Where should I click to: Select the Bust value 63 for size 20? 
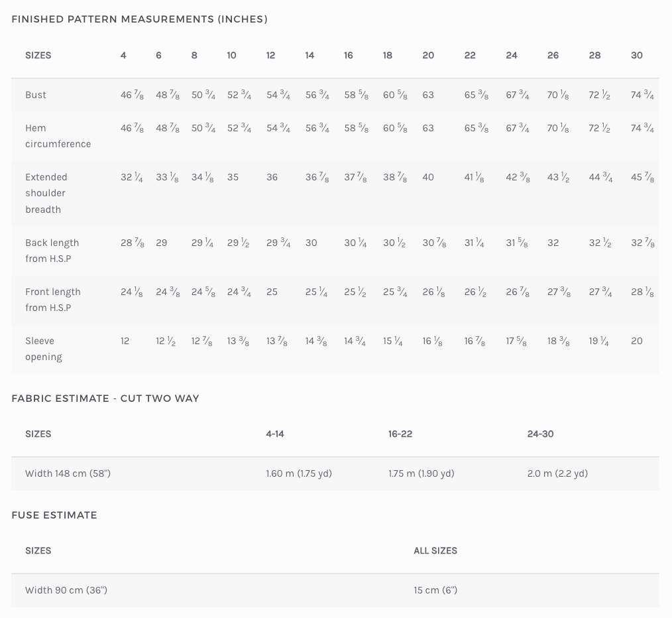pos(428,95)
